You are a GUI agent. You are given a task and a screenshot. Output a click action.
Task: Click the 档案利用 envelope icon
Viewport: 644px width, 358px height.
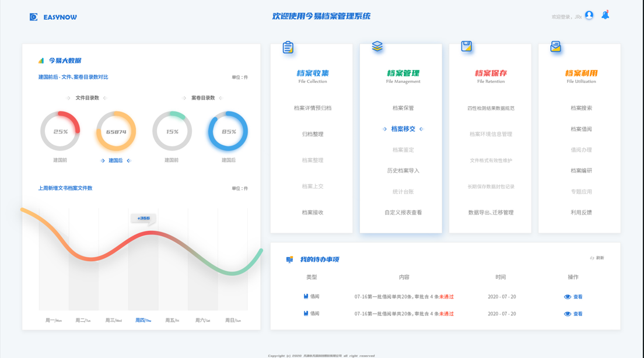pyautogui.click(x=555, y=47)
